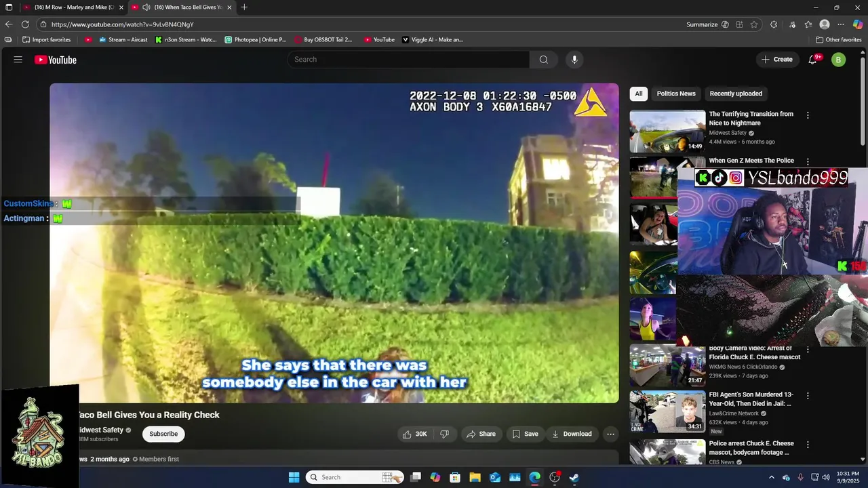
Task: Open Edge favorites list icon
Action: point(808,24)
